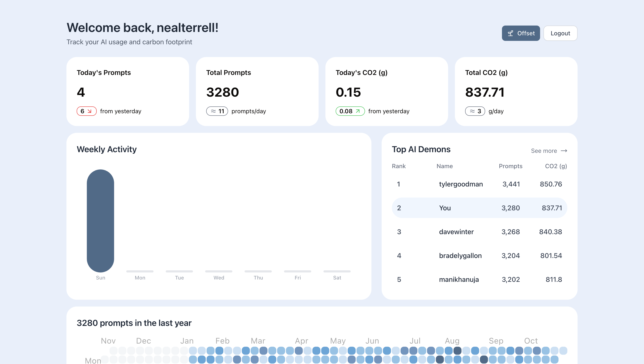This screenshot has width=644, height=364.
Task: Click the approx 3 g/day badge
Action: tap(475, 111)
